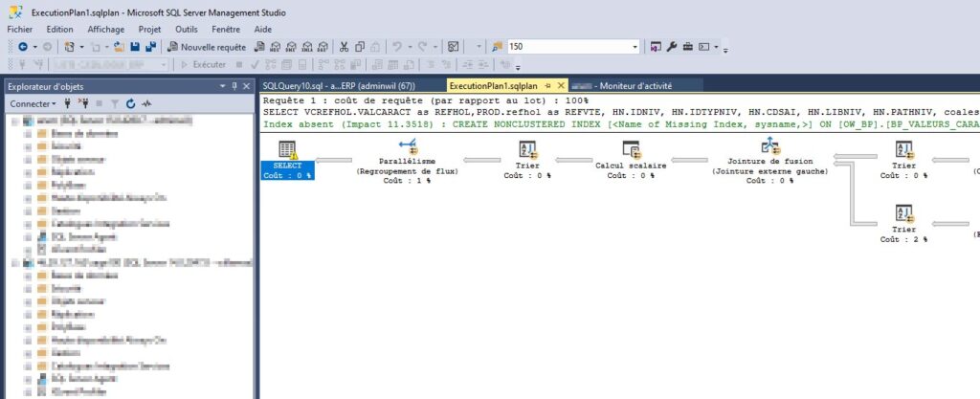The width and height of the screenshot is (980, 399).
Task: Click the Exécuter button
Action: tap(203, 64)
